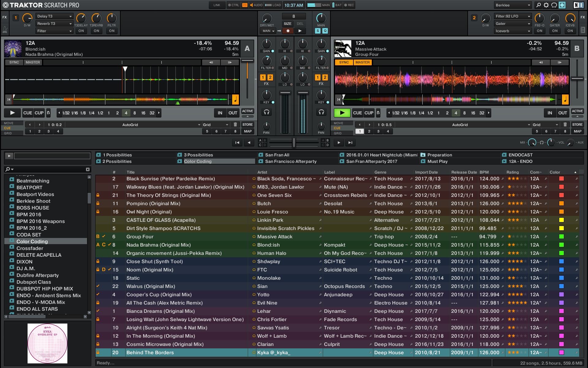The height and width of the screenshot is (368, 588).
Task: Click the metronome icon beside FX unit 1
Action: point(5,30)
